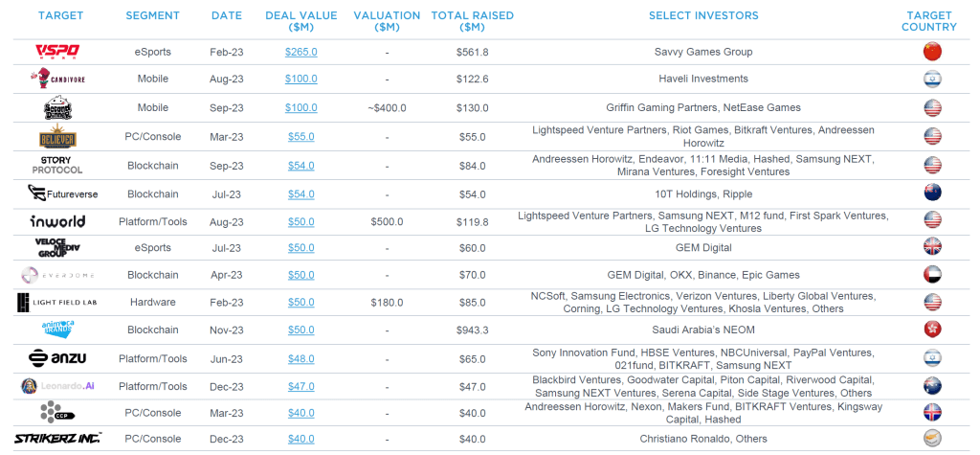Click the Australia flag in the Leonardo.Ai row

pyautogui.click(x=932, y=385)
